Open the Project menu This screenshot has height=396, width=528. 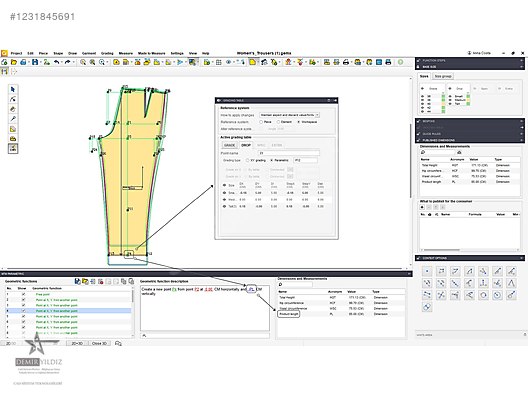tap(16, 53)
